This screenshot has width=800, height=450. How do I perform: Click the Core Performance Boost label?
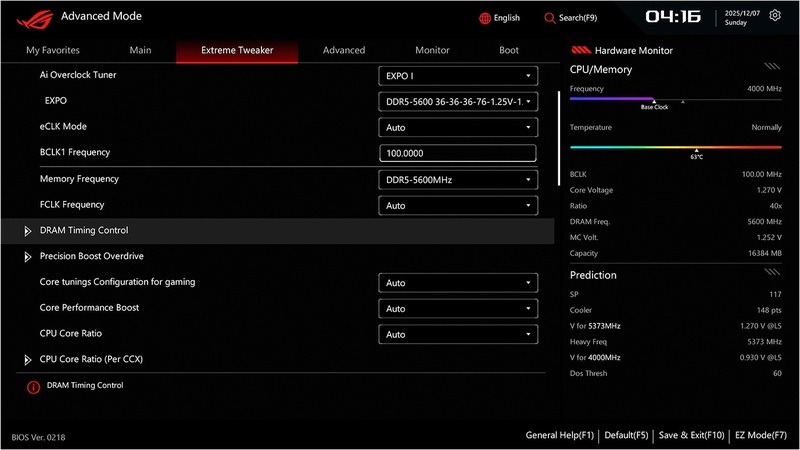pos(89,308)
